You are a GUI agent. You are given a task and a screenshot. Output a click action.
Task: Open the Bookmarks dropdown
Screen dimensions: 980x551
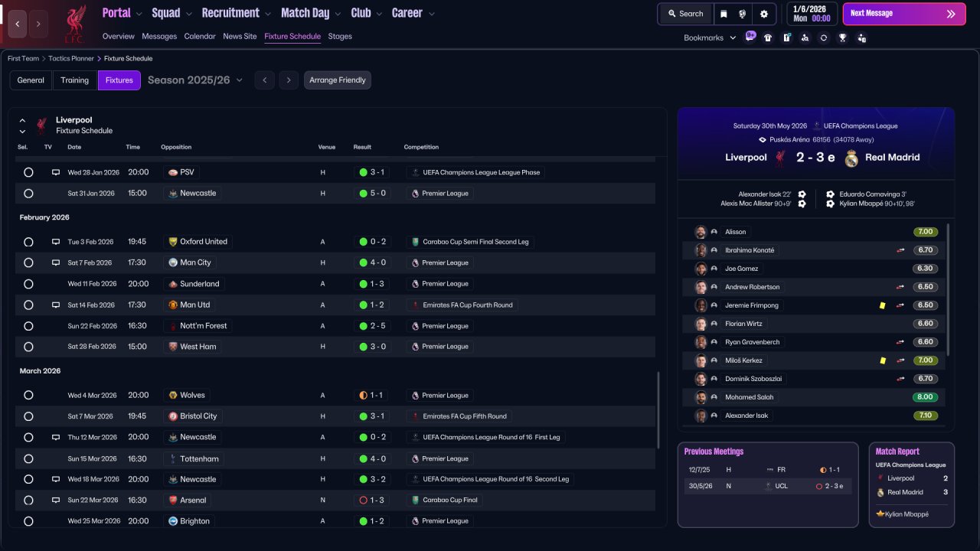click(710, 37)
